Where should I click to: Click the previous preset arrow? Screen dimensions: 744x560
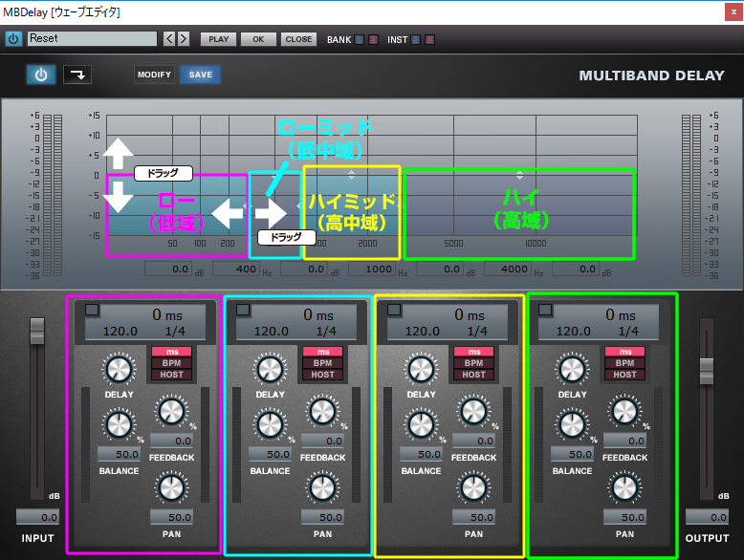pos(168,39)
